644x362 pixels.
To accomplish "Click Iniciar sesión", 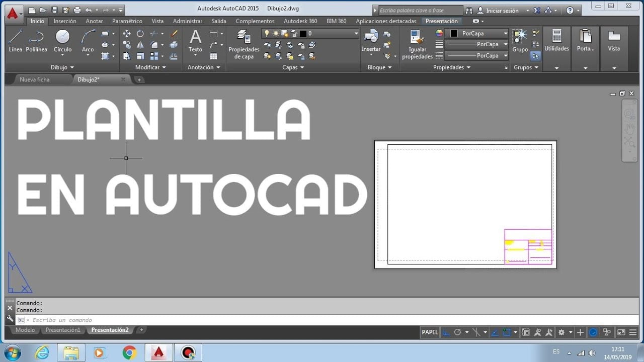I will [x=502, y=11].
